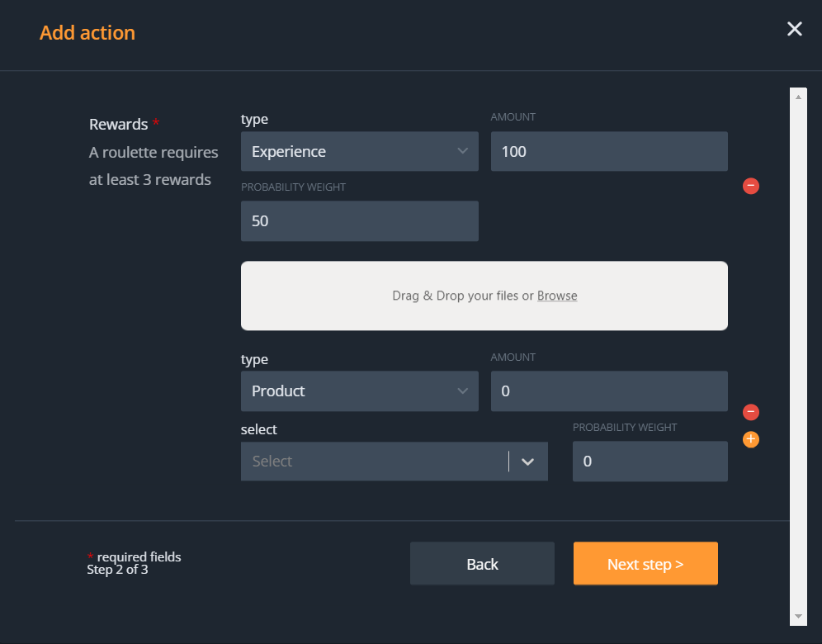This screenshot has height=644, width=822.
Task: Remove the Experience reward with red minus
Action: coord(751,186)
